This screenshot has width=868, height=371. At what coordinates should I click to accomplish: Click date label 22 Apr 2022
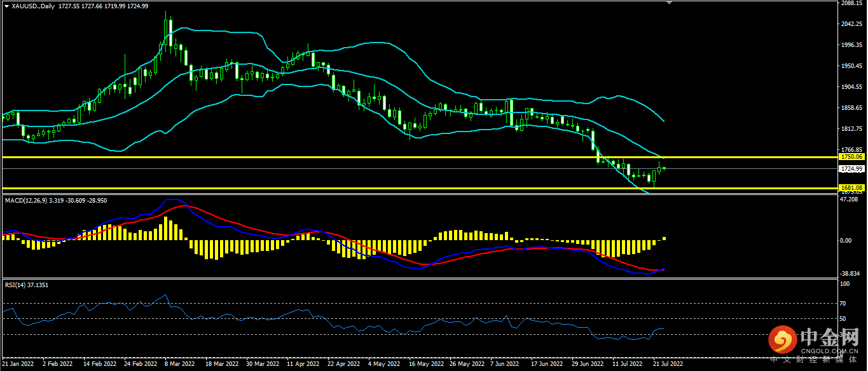[x=344, y=365]
